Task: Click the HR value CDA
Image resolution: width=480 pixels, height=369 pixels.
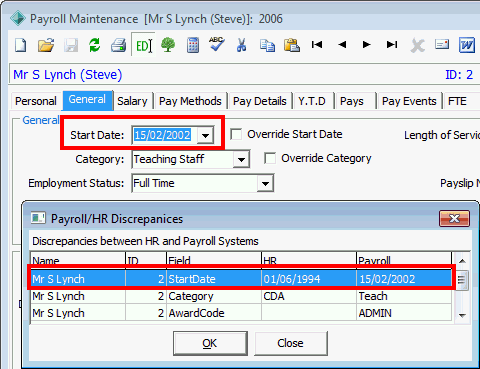Action: (274, 296)
